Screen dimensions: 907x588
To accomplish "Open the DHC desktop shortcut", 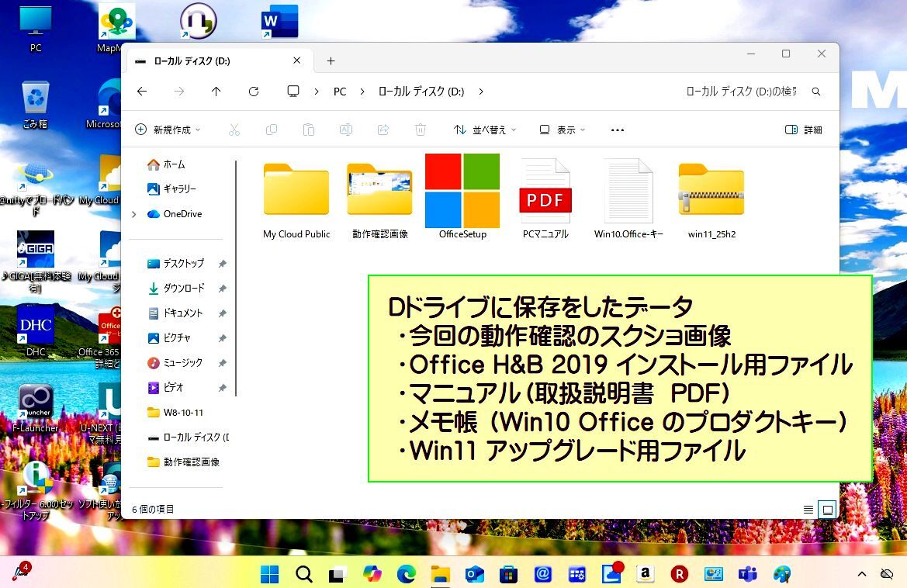I will tap(35, 330).
